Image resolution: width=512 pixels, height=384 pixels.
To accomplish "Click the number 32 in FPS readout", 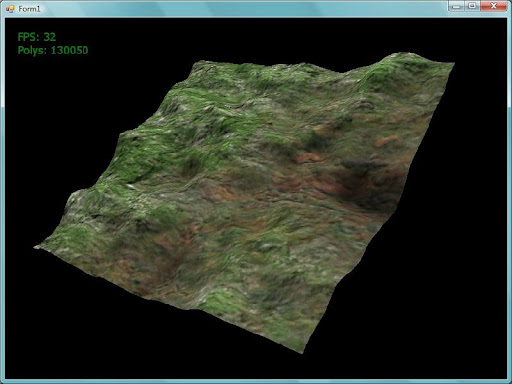I will pyautogui.click(x=50, y=37).
